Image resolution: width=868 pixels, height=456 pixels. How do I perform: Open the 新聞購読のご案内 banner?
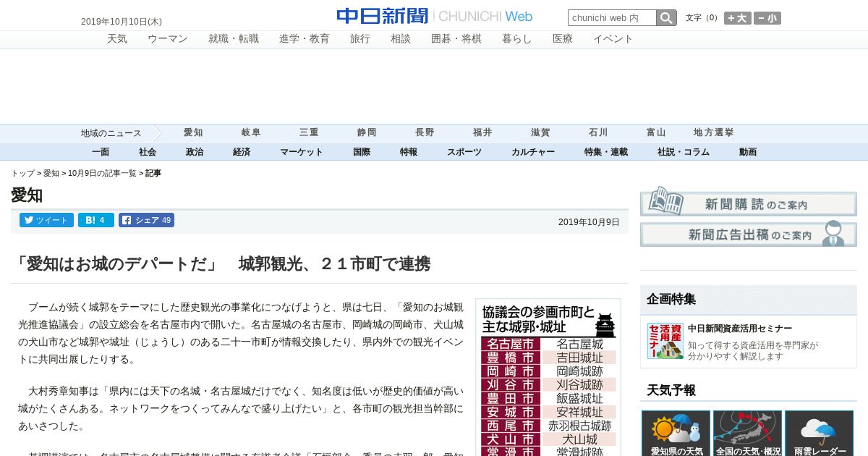[749, 202]
